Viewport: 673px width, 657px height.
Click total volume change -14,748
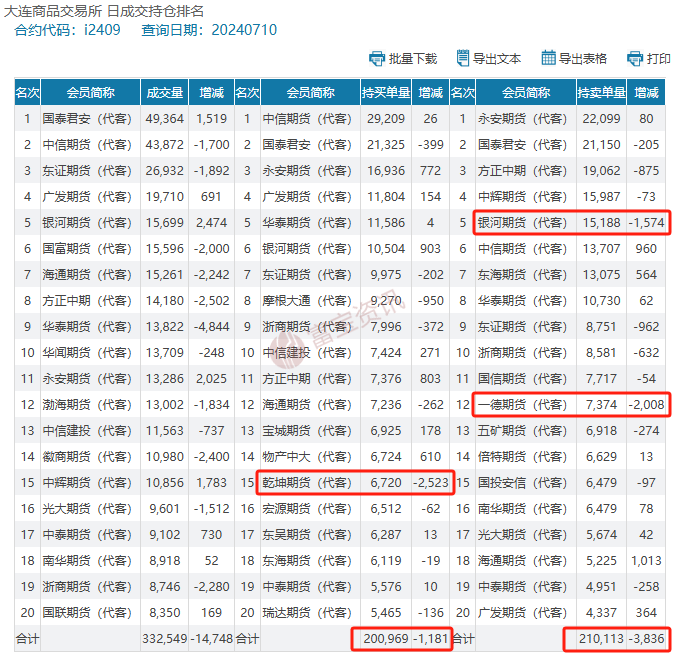(212, 639)
